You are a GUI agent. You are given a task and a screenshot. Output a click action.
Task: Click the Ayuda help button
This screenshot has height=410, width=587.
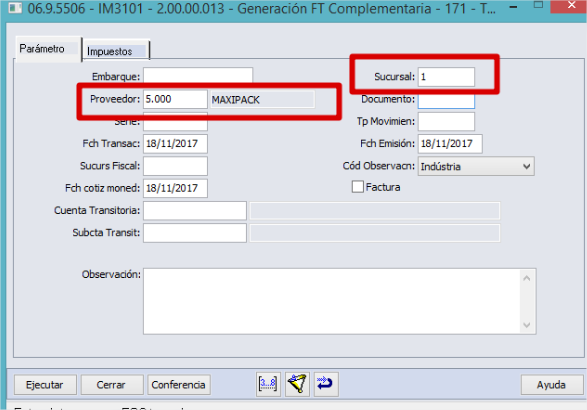(552, 385)
